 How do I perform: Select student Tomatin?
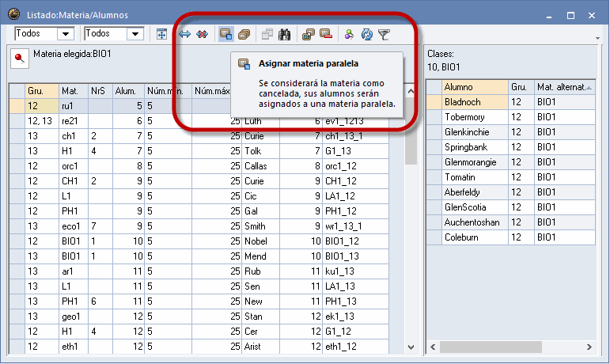click(475, 177)
